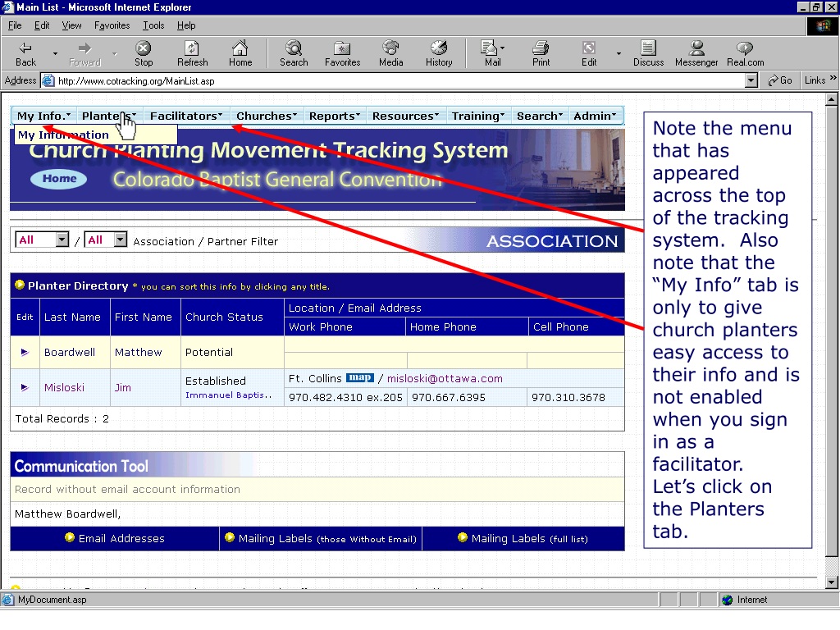Viewport: 840px width, 630px height.
Task: Click the Back toolbar icon
Action: pos(25,53)
